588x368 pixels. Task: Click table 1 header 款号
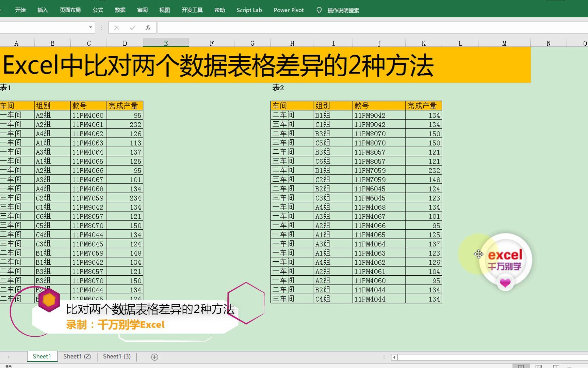point(88,106)
